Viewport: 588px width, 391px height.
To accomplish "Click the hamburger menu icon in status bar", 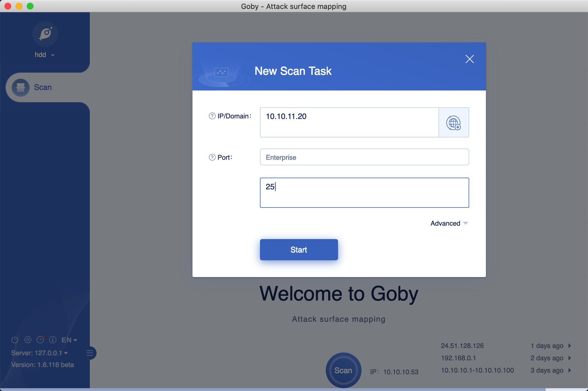I will point(90,352).
